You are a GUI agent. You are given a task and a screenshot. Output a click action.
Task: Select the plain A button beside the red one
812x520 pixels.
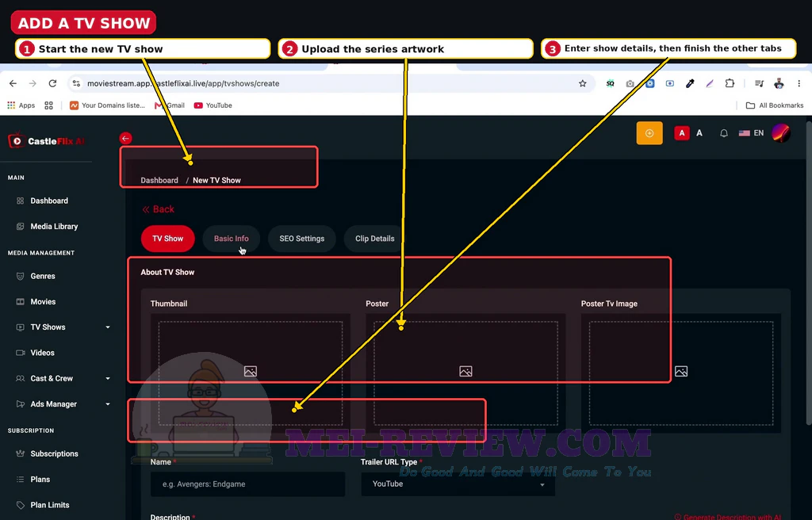(x=699, y=133)
